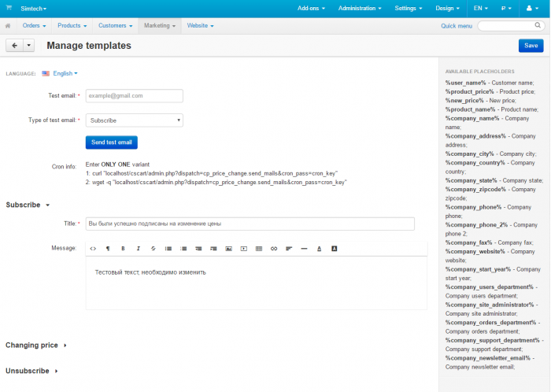Click the %company_state% placeholder text
Screen dimensions: 551x392
[x=471, y=180]
